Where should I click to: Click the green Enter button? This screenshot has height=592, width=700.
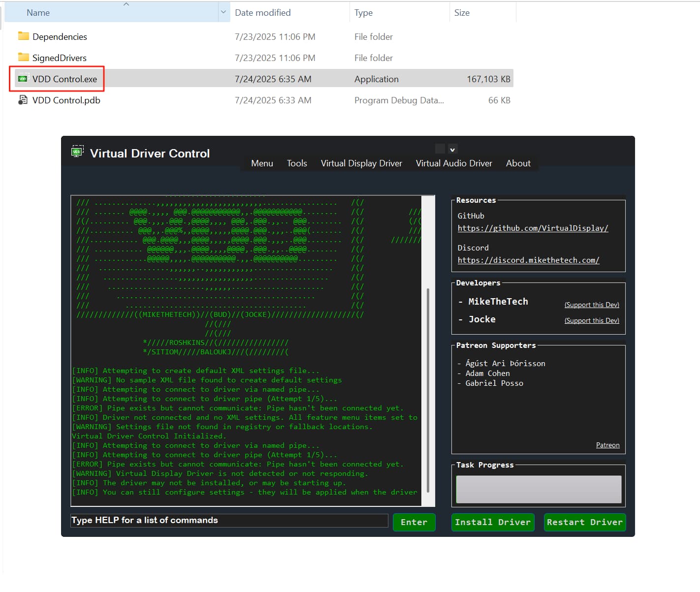pyautogui.click(x=414, y=522)
